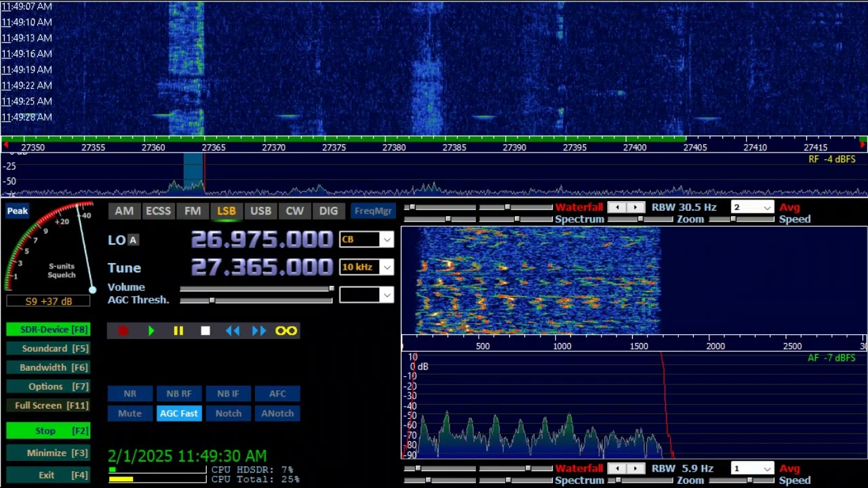868x488 pixels.
Task: Toggle loop playback with the yellow infinity icon
Action: click(286, 331)
